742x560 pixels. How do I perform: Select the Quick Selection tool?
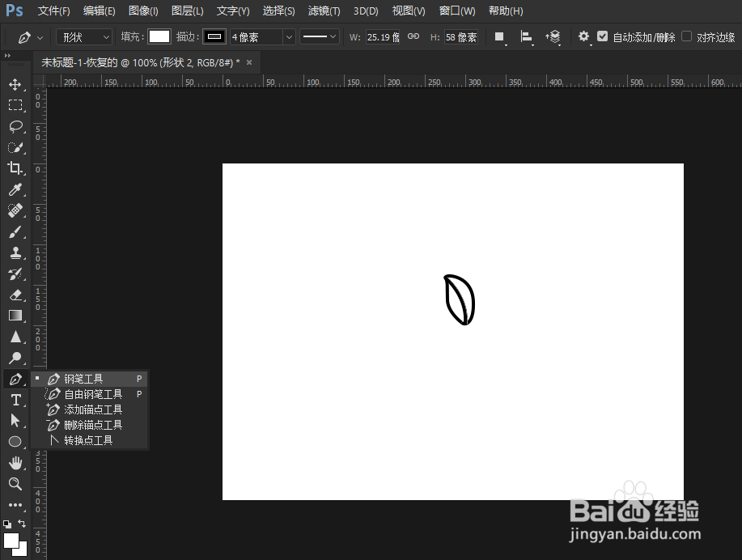[x=15, y=148]
